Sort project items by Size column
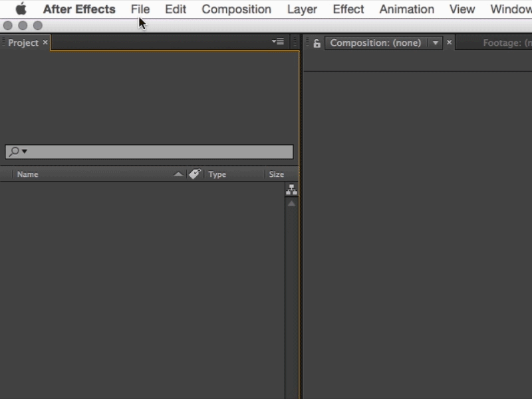Screen dimensions: 532x399 point(276,174)
